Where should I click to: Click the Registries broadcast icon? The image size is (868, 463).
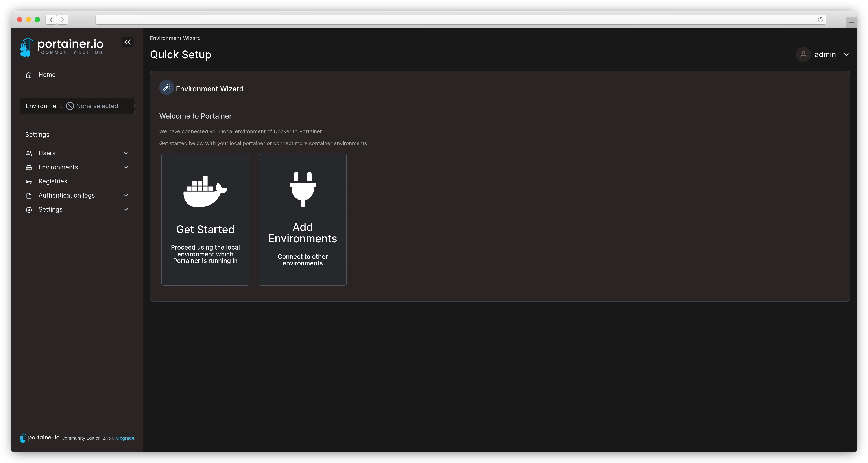point(29,182)
